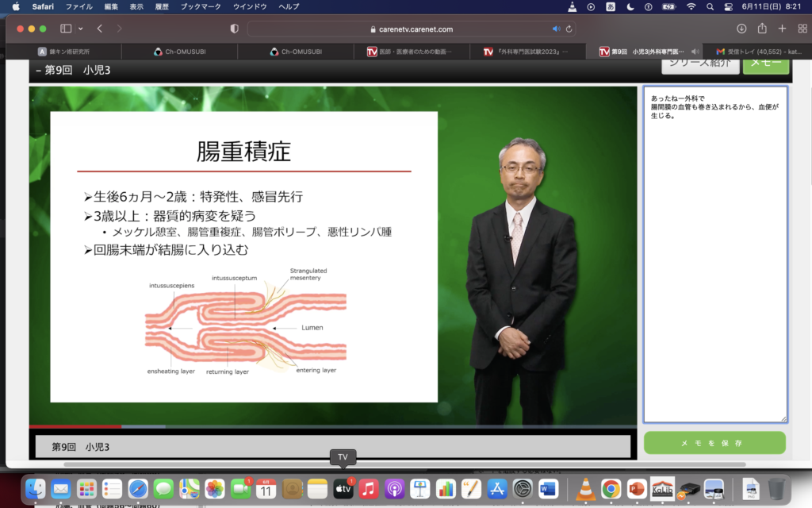This screenshot has height=508, width=812.
Task: Reload the page with the refresh icon
Action: point(569,29)
